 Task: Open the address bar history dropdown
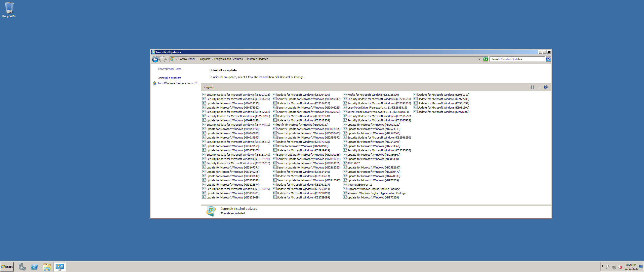click(x=479, y=59)
